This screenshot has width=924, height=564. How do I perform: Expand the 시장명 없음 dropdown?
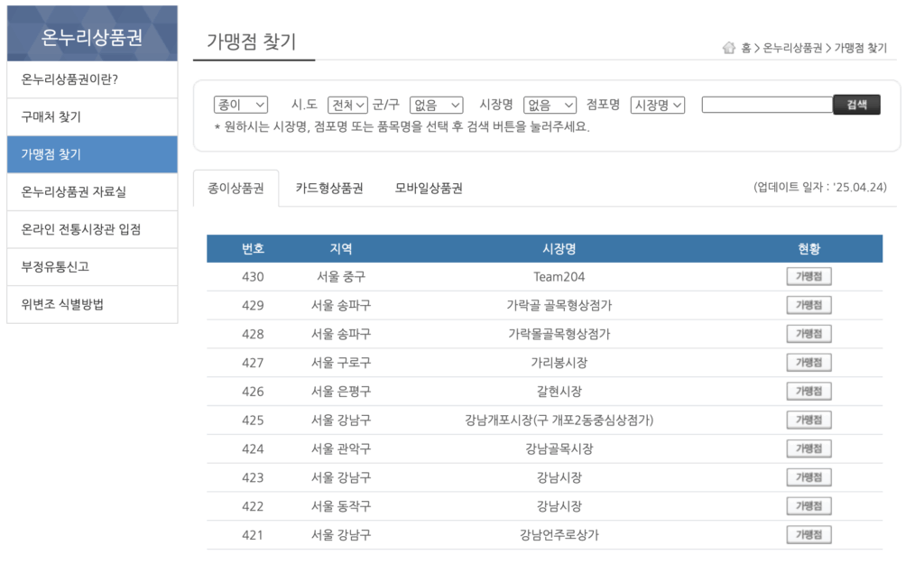pos(550,105)
